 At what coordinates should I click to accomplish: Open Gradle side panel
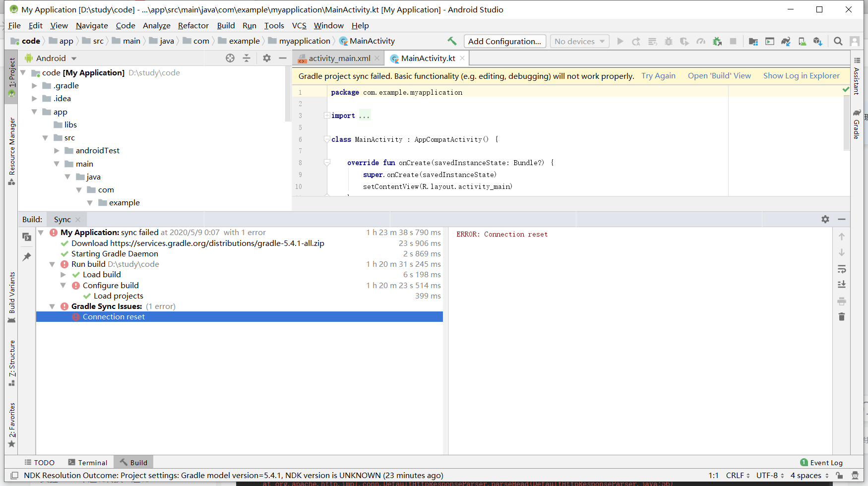pos(857,124)
